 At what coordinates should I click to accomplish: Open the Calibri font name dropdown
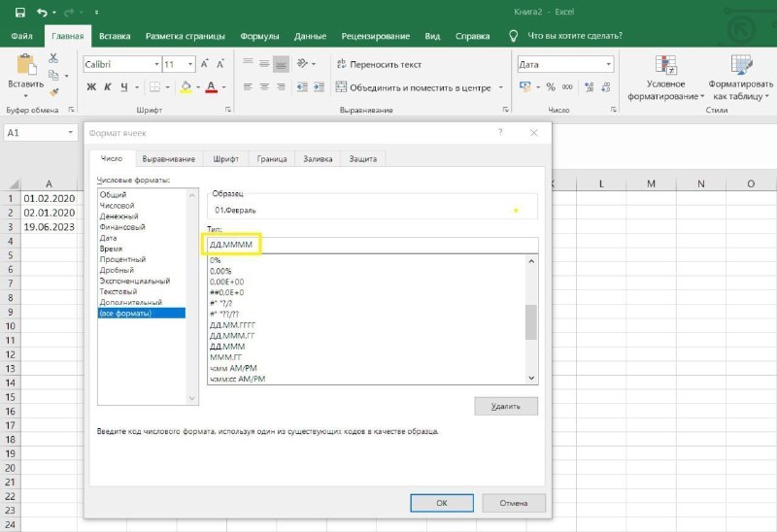point(156,64)
